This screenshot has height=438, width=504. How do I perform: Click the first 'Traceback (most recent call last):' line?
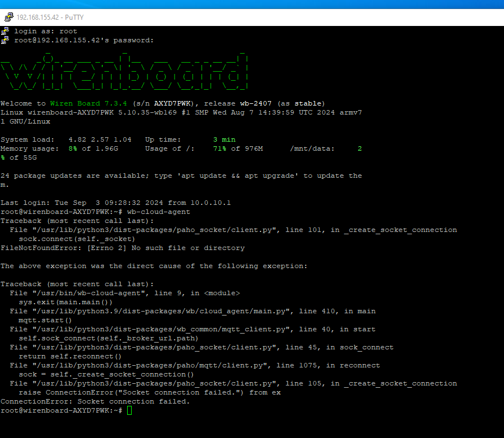pyautogui.click(x=77, y=221)
